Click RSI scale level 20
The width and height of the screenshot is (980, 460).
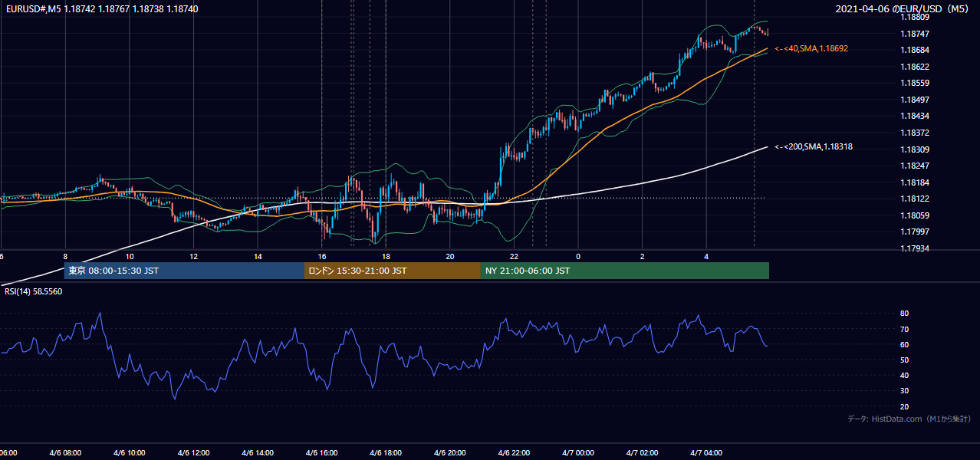point(905,406)
